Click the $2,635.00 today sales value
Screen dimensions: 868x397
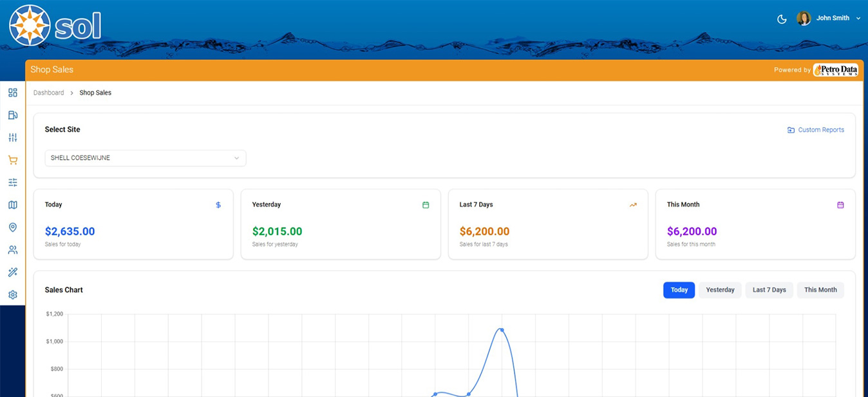click(x=70, y=231)
